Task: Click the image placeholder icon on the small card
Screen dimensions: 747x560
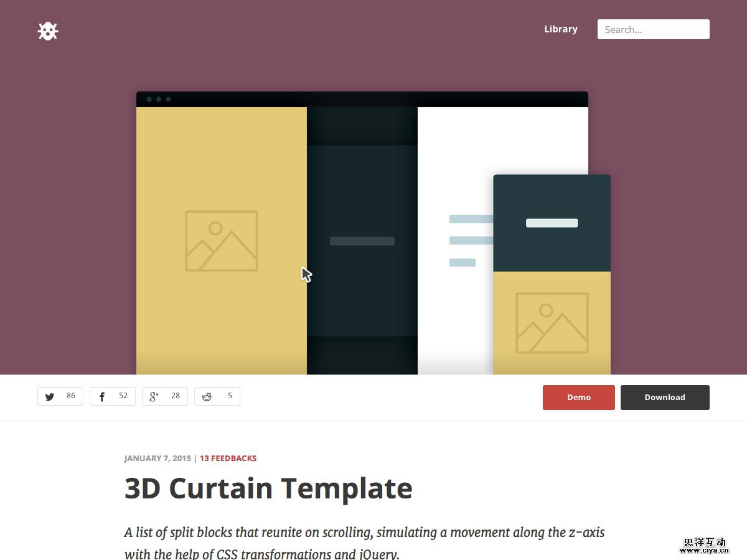Action: coord(552,324)
